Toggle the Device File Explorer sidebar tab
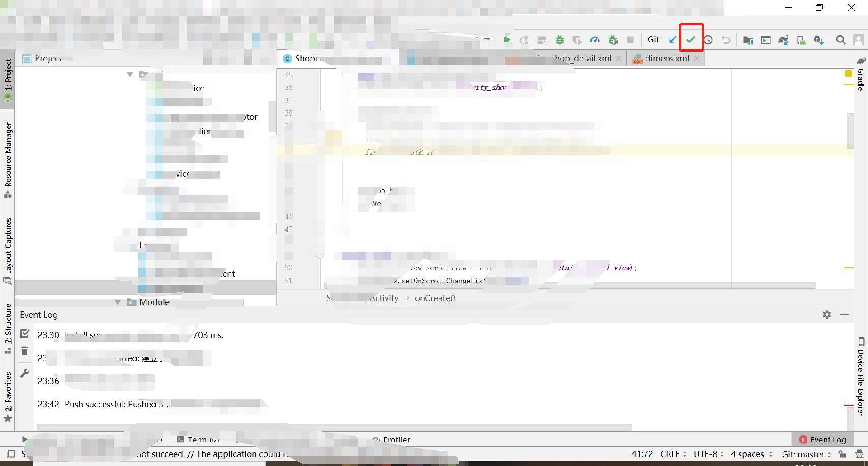This screenshot has width=868, height=466. (x=861, y=376)
